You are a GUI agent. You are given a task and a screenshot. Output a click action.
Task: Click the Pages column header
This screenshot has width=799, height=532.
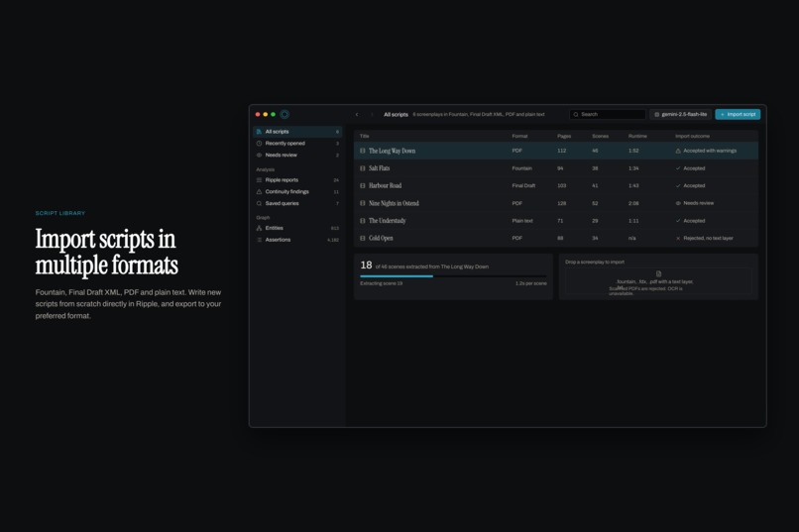pos(564,136)
